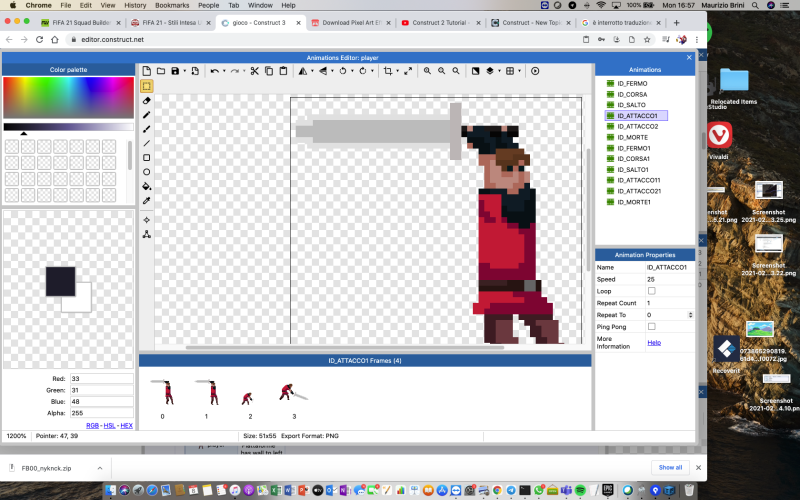
Task: Open the collision polygon tool
Action: click(x=146, y=234)
